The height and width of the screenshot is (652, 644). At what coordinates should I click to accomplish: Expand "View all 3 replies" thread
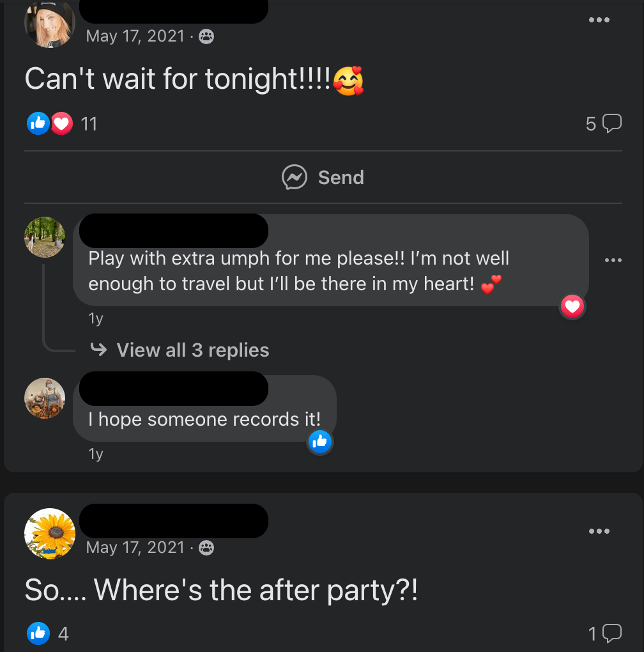[192, 350]
